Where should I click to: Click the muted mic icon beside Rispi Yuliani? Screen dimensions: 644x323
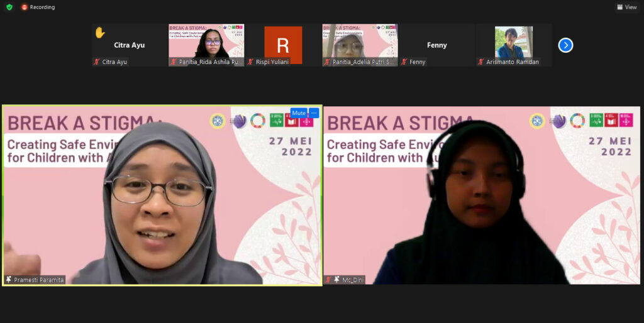[x=250, y=62]
